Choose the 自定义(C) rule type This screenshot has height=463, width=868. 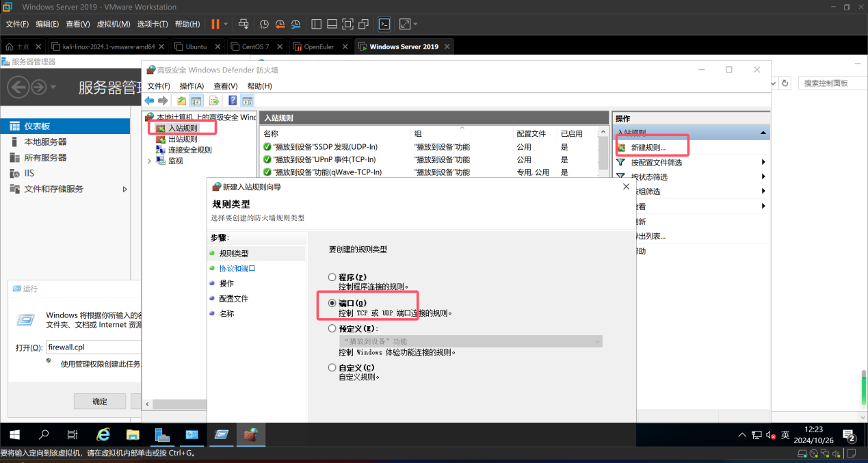click(332, 367)
